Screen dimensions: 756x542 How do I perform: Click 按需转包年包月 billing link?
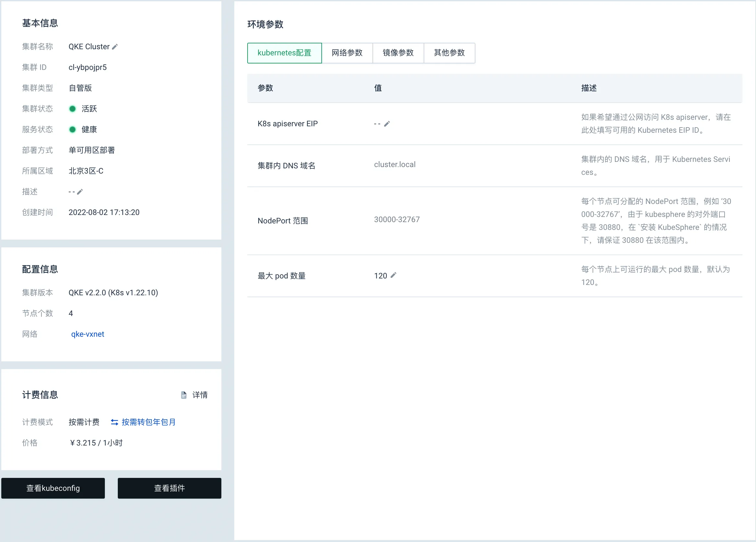(x=149, y=422)
